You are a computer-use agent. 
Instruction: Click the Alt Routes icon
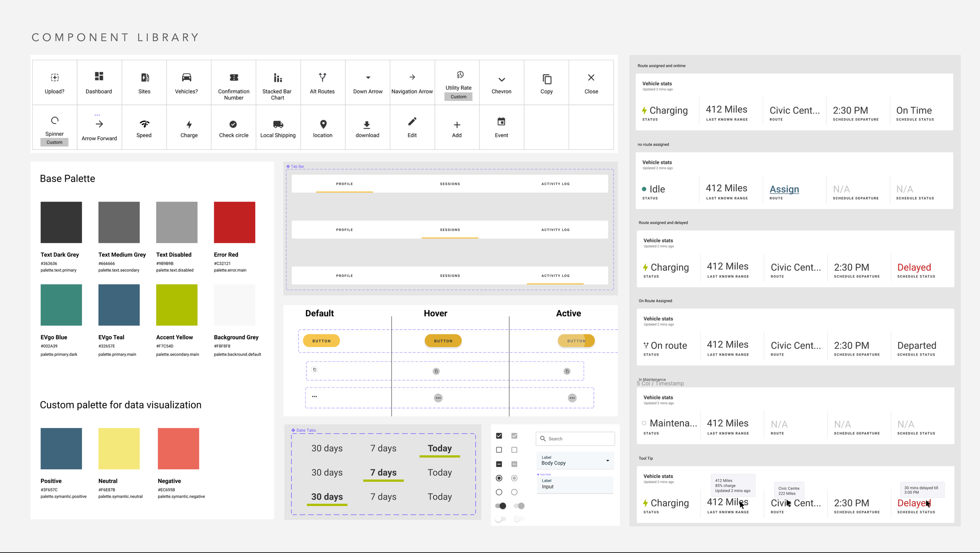[x=322, y=77]
